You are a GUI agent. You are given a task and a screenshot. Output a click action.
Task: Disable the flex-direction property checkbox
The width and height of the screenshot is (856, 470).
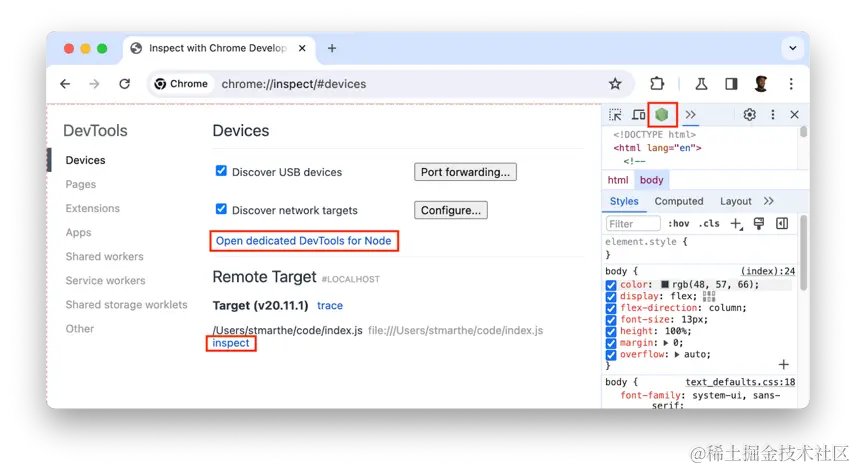point(611,308)
